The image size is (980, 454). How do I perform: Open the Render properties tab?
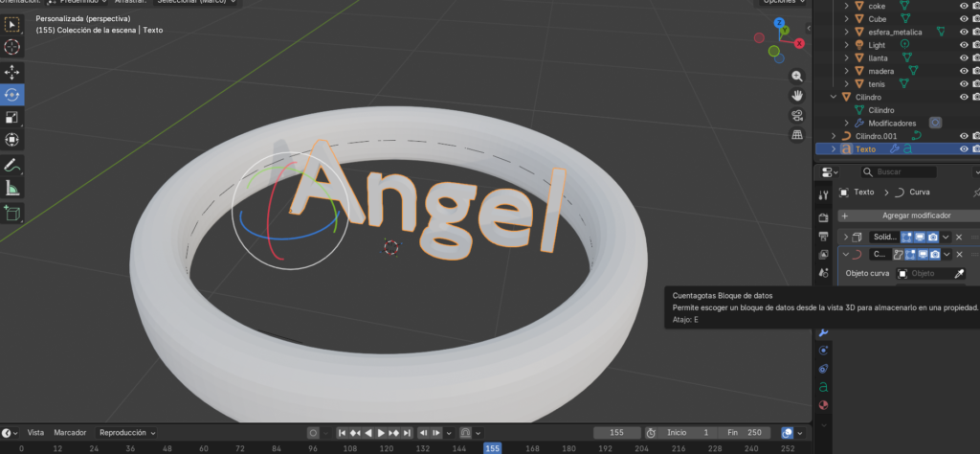point(823,217)
